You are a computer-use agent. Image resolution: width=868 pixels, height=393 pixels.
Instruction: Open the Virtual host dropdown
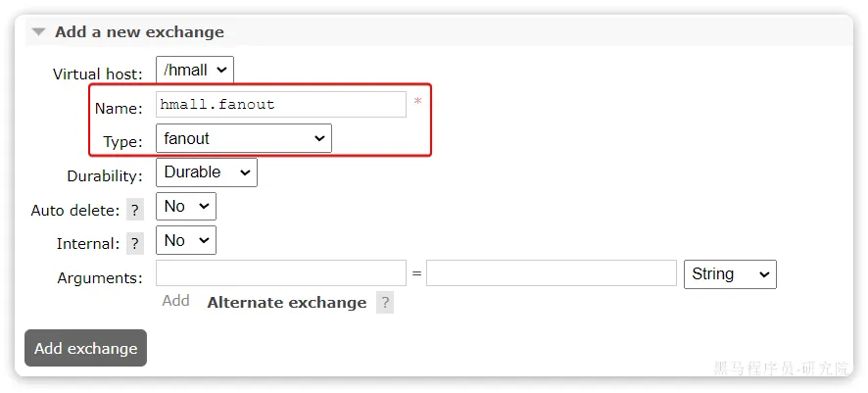coord(195,70)
